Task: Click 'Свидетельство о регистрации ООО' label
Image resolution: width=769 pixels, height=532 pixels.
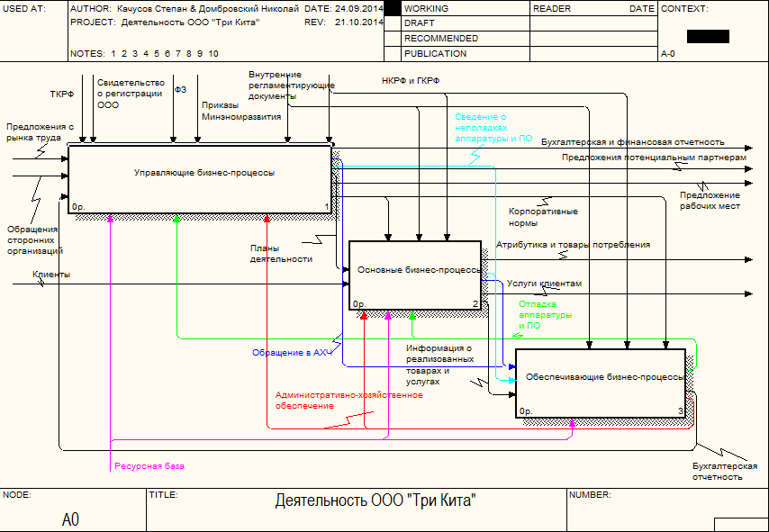Action: [131, 94]
